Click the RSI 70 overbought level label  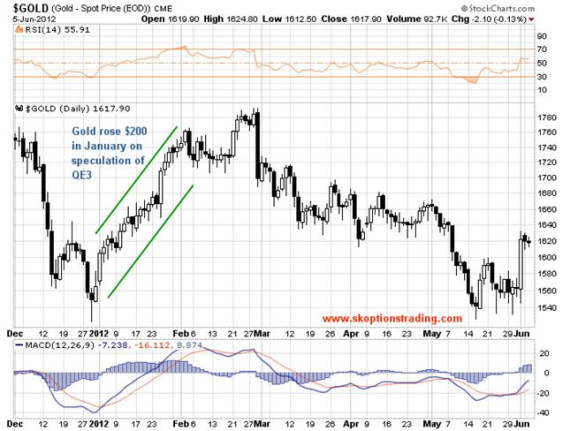542,49
